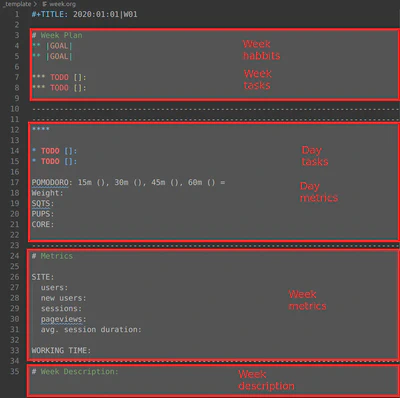
Task: Click brackets of first day TODO item
Action: pyautogui.click(x=68, y=151)
